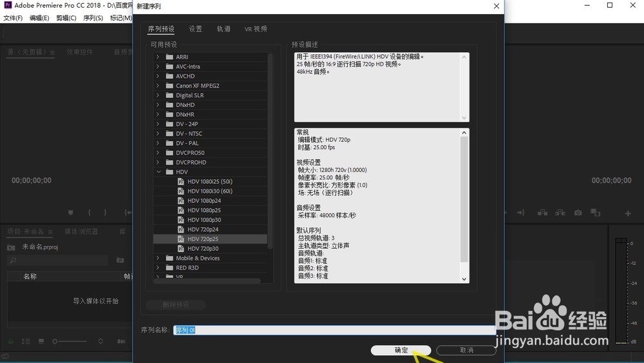This screenshot has height=363, width=644.
Task: Click the 名称 column header
Action: 30,276
